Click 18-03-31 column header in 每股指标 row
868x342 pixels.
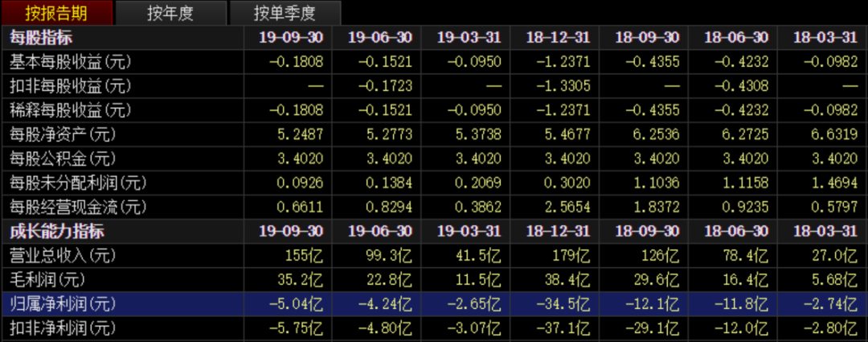825,38
